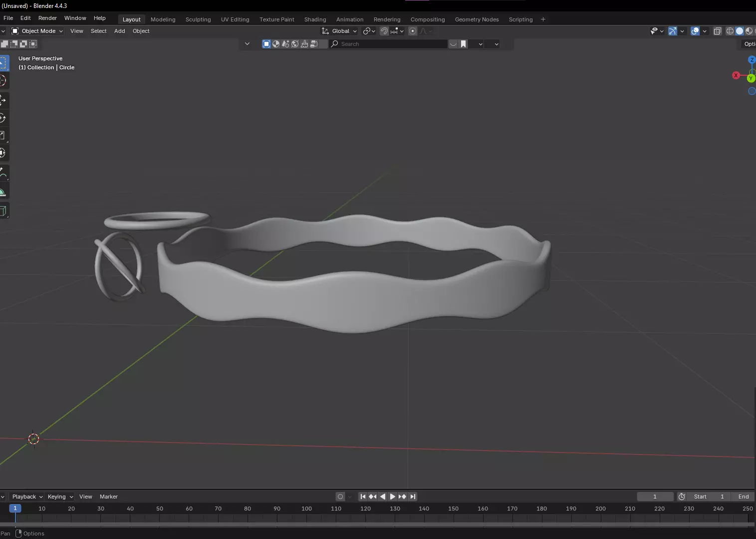Click the blue Z axis gizmo

point(752,60)
